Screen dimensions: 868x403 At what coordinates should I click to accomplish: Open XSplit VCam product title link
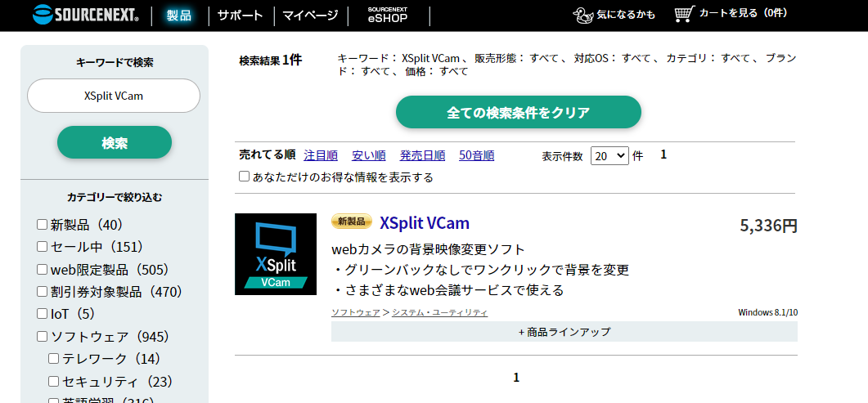(x=425, y=223)
